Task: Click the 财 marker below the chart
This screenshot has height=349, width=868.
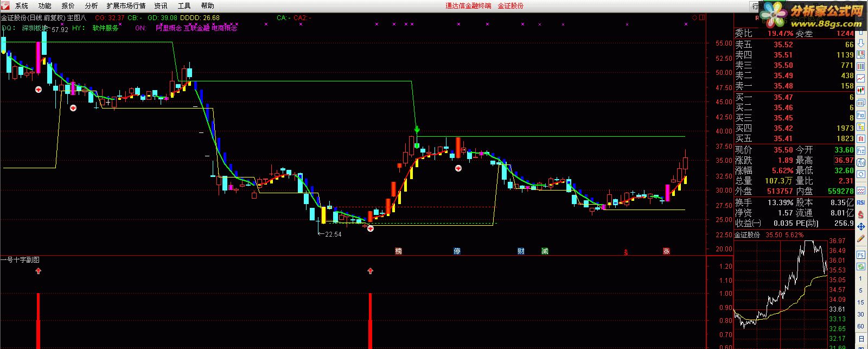Action: (521, 251)
